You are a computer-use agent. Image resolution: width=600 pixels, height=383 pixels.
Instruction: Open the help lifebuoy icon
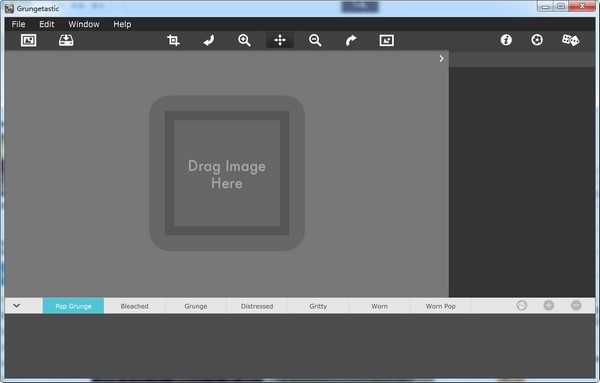coord(537,40)
